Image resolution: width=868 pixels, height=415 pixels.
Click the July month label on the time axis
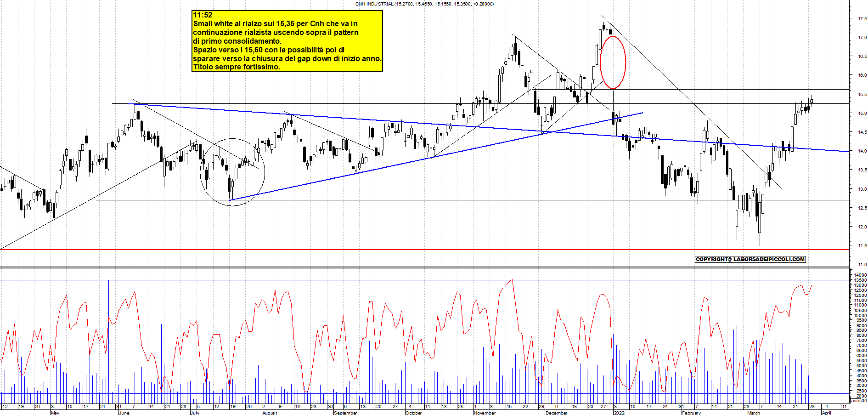point(195,413)
